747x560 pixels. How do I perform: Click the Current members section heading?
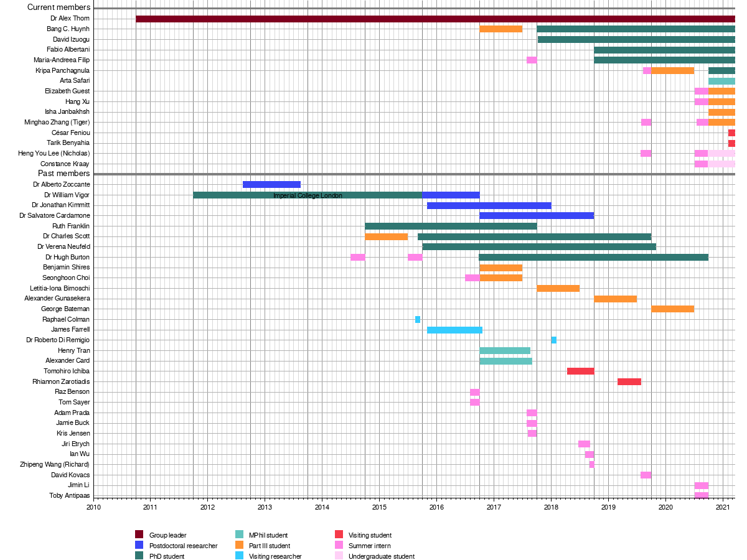59,7
